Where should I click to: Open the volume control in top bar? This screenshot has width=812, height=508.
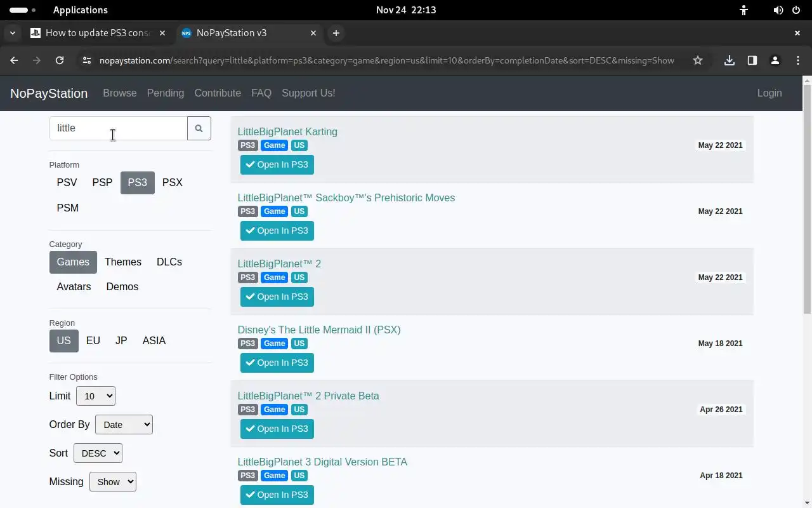778,10
